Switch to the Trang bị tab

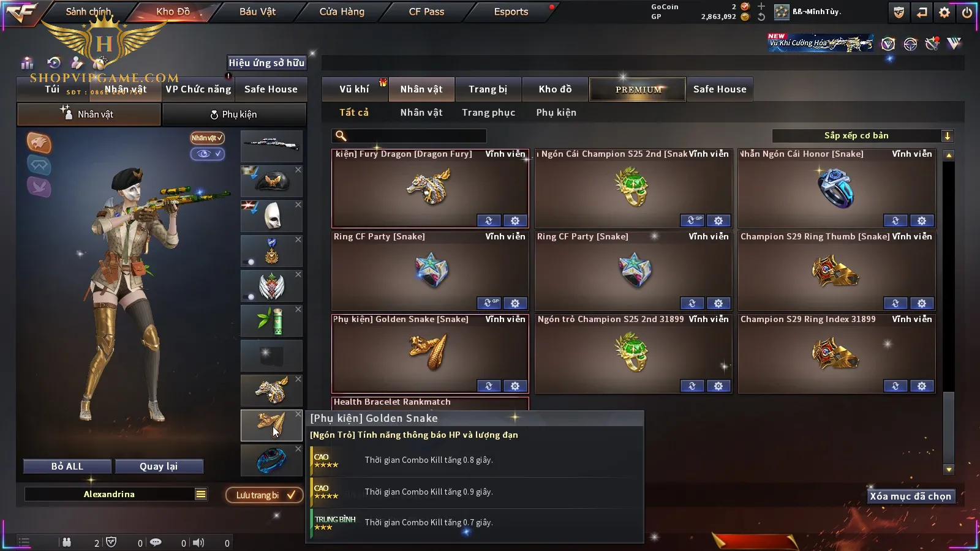point(488,89)
